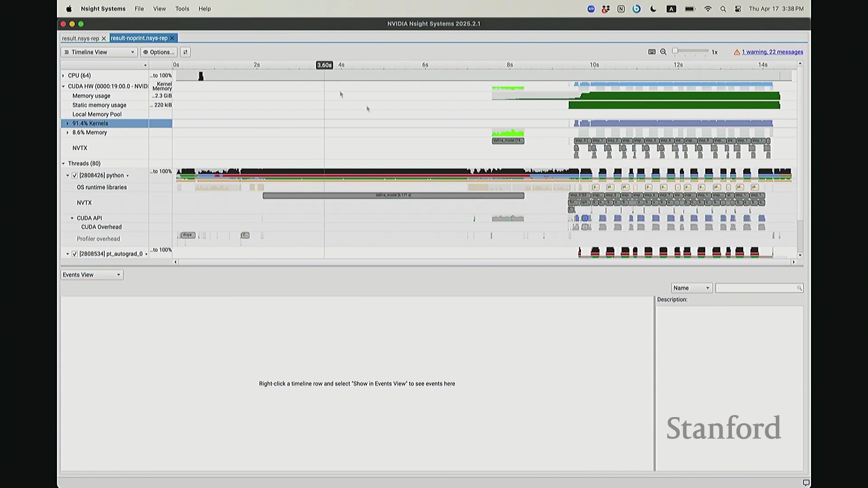Viewport: 868px width, 488px height.
Task: Switch to the result.nsys-rep tab
Action: point(80,38)
